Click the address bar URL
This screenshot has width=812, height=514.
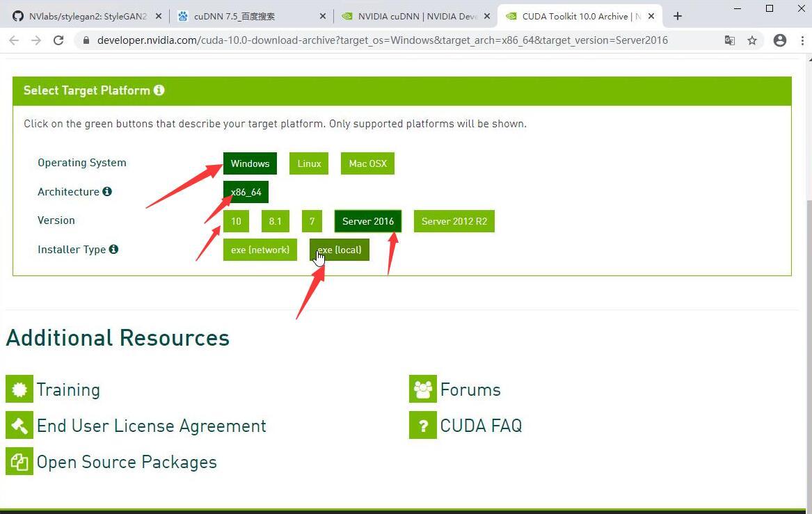383,40
